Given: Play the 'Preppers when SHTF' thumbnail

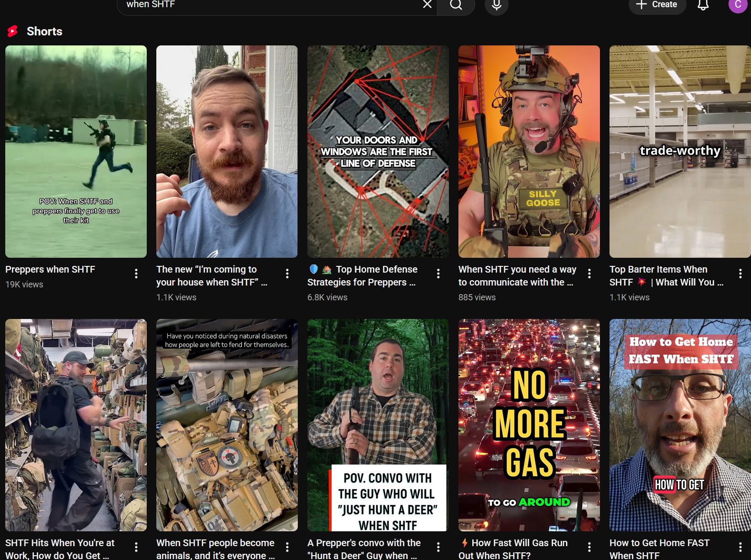Looking at the screenshot, I should coord(76,152).
